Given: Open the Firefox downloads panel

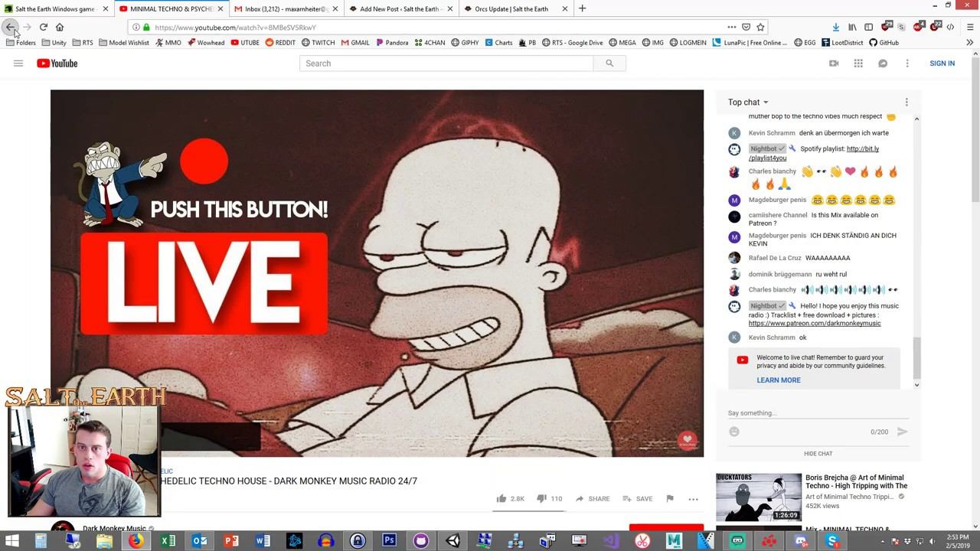Looking at the screenshot, I should (835, 27).
